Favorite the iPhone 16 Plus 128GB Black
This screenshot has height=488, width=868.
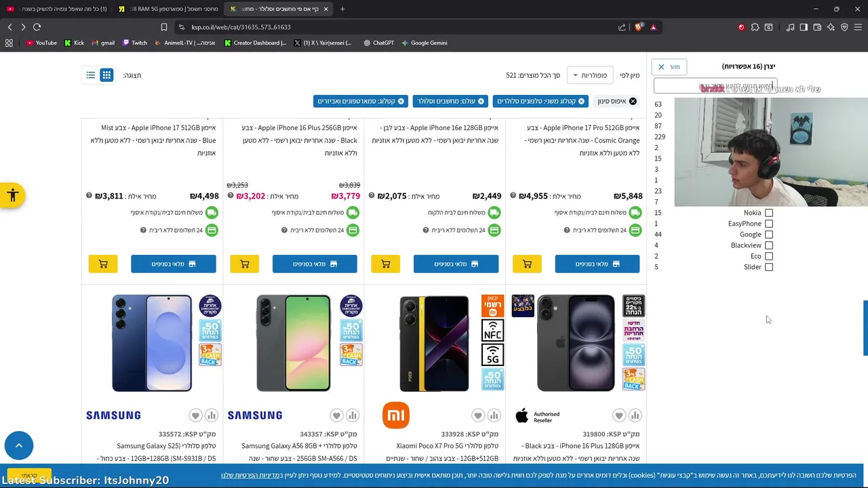click(x=618, y=415)
